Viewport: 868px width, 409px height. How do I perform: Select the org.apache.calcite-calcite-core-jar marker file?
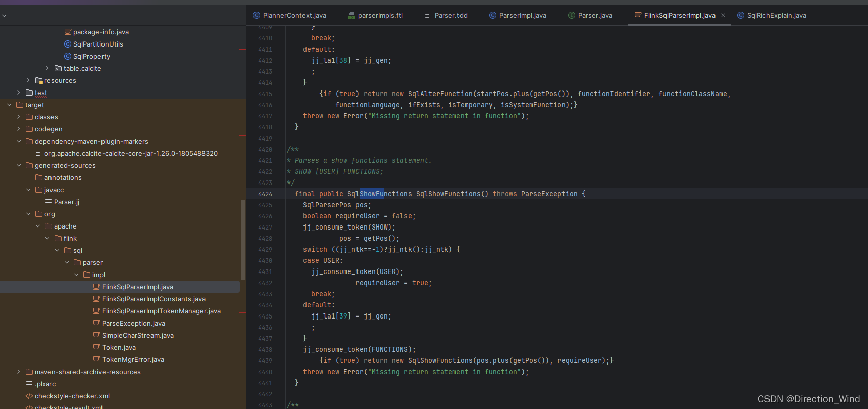point(131,153)
